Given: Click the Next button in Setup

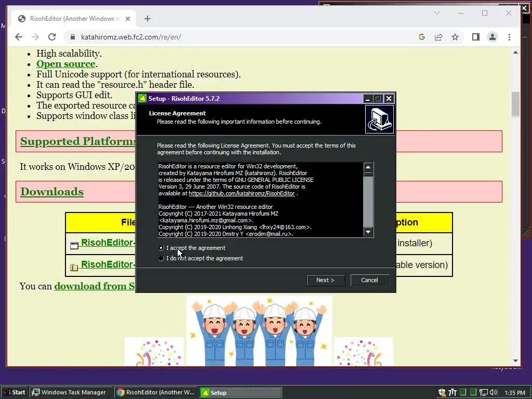Looking at the screenshot, I should pos(326,280).
